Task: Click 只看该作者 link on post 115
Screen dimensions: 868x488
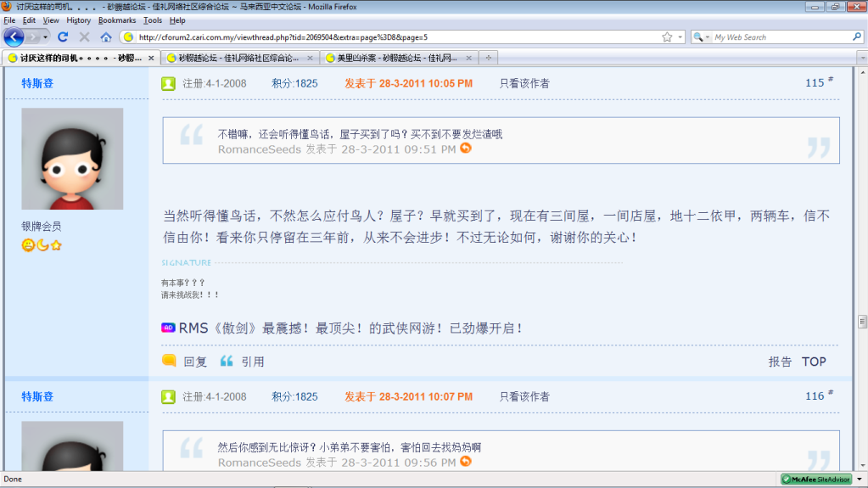Action: (524, 83)
